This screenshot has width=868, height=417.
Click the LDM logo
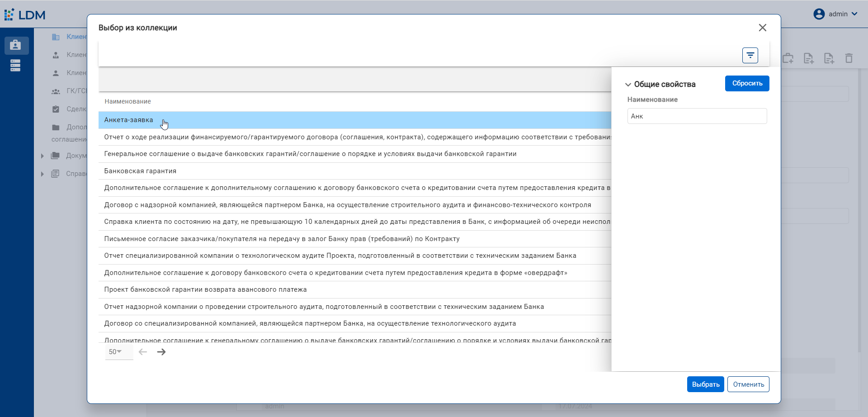(x=25, y=14)
